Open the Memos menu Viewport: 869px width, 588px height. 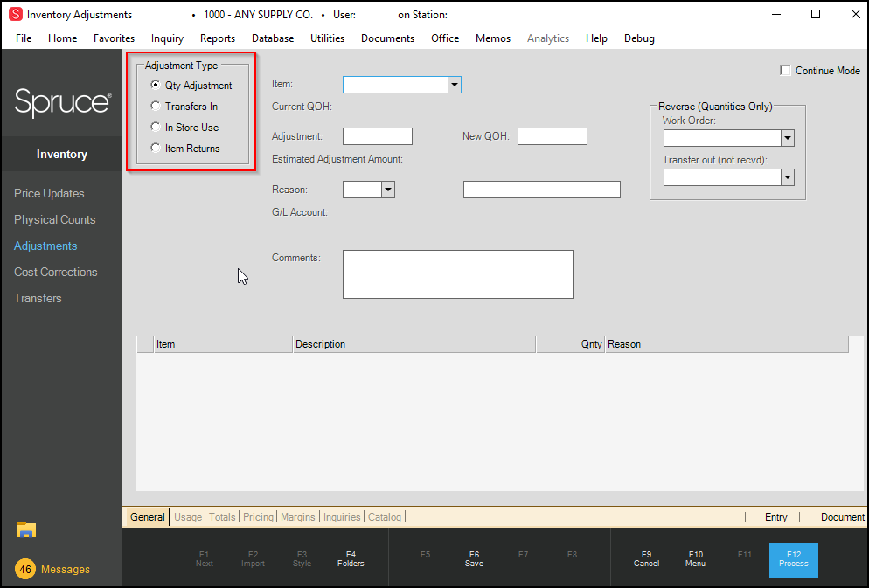click(493, 38)
